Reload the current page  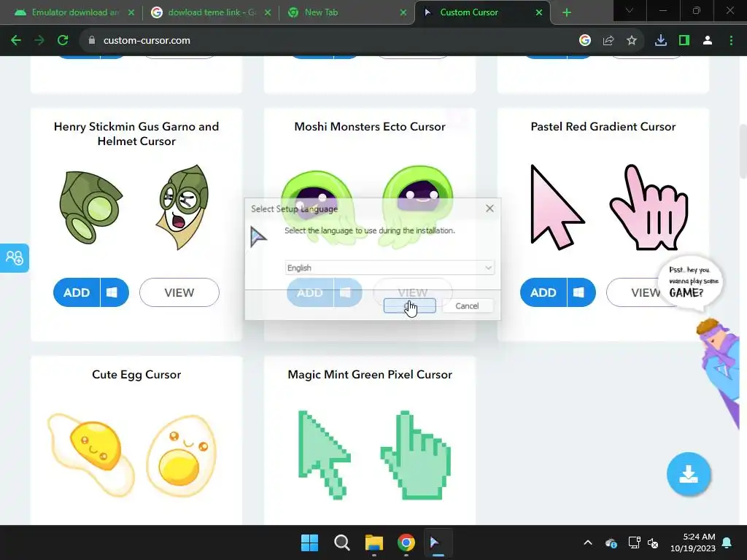[63, 41]
